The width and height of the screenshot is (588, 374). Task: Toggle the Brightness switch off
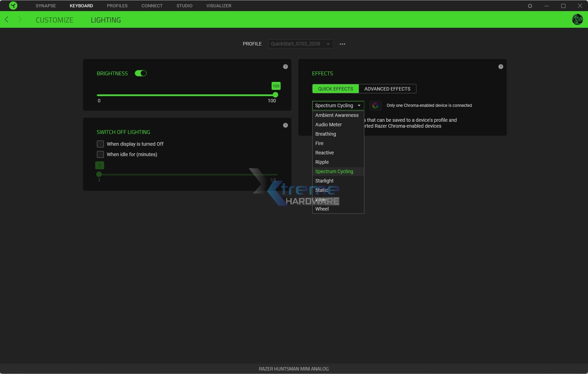point(141,73)
